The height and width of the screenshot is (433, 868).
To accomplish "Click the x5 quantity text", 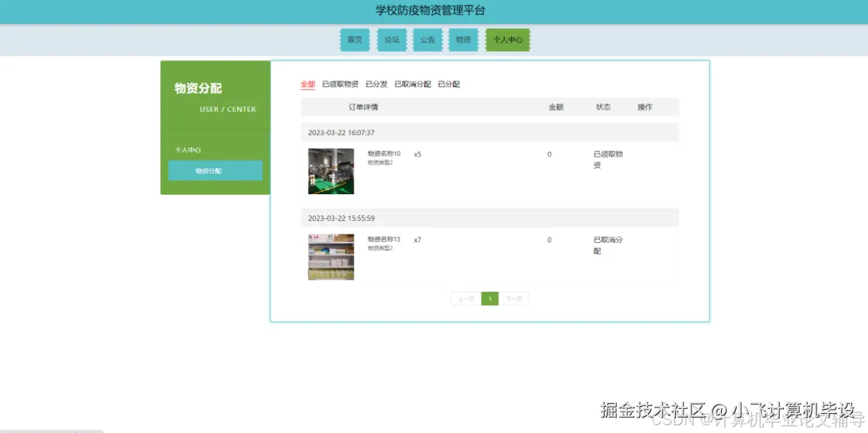I will (x=417, y=154).
